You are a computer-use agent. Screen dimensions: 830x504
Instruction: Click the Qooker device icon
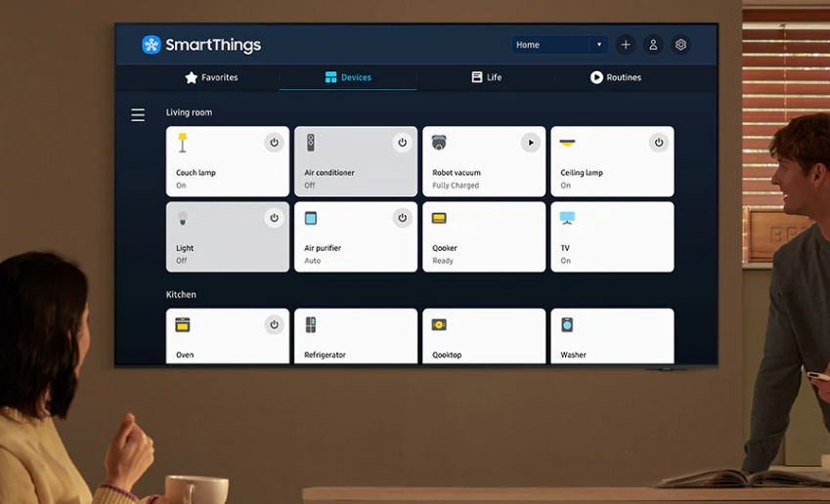[439, 218]
